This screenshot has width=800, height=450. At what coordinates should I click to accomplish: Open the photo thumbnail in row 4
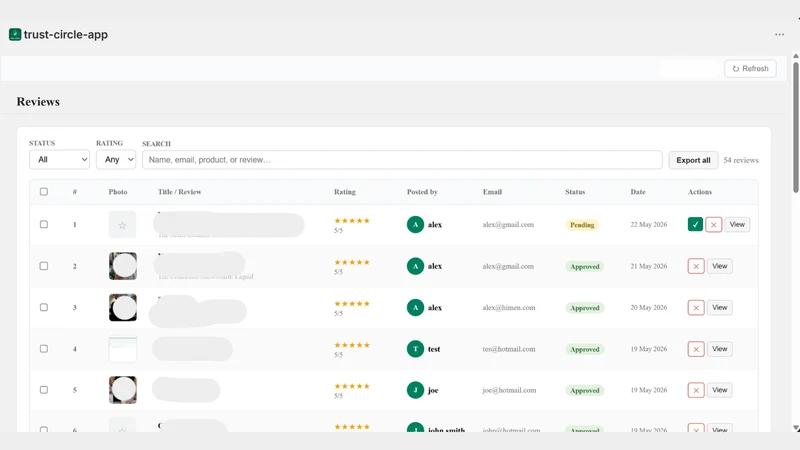point(122,348)
